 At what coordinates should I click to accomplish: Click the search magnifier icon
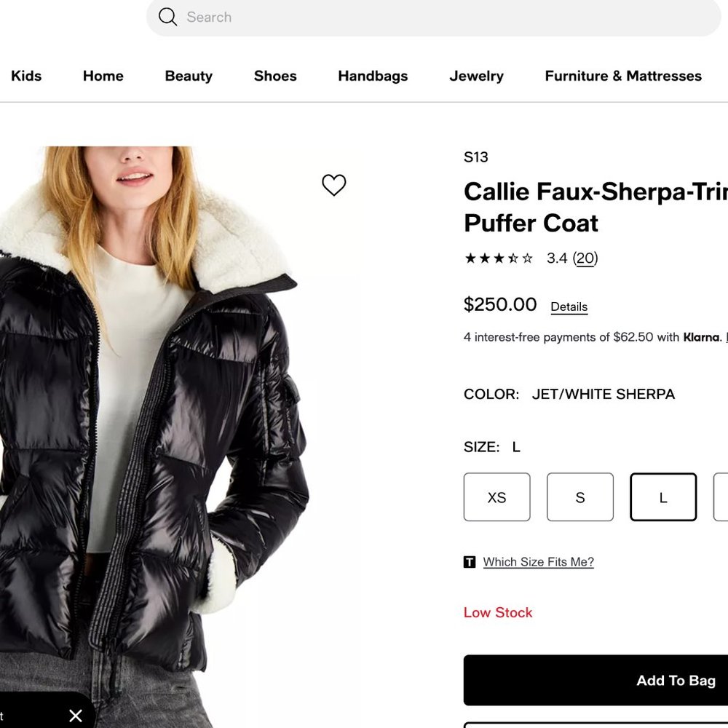167,17
